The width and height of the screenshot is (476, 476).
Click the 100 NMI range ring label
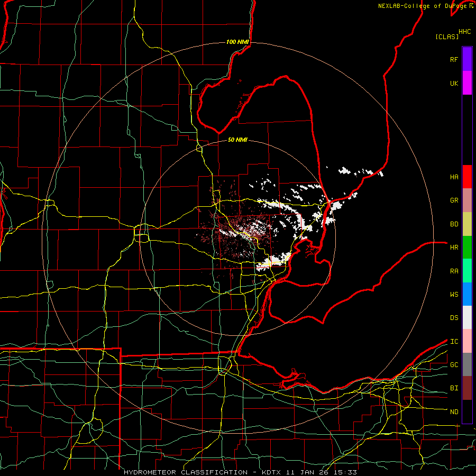(x=237, y=42)
